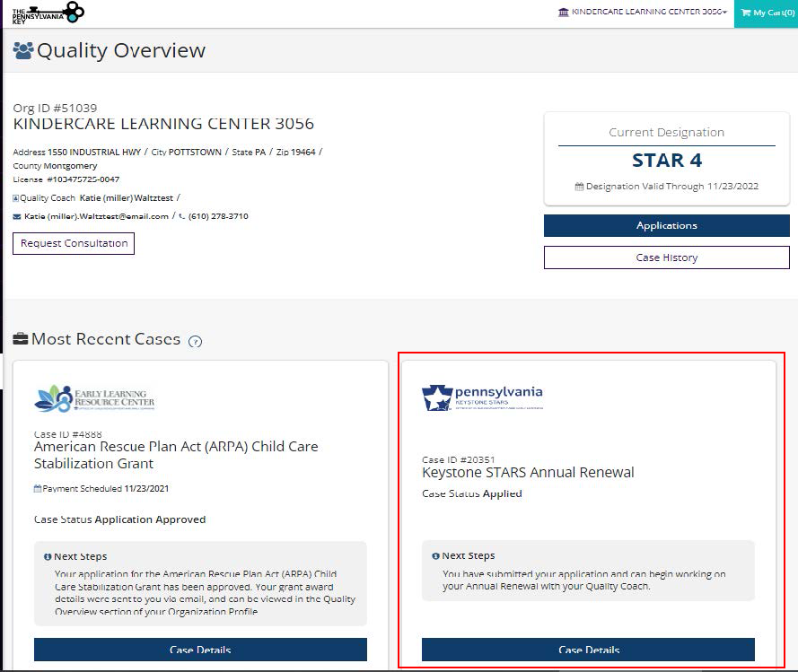Click the Request Consultation button
Image resolution: width=798 pixels, height=672 pixels.
coord(74,244)
